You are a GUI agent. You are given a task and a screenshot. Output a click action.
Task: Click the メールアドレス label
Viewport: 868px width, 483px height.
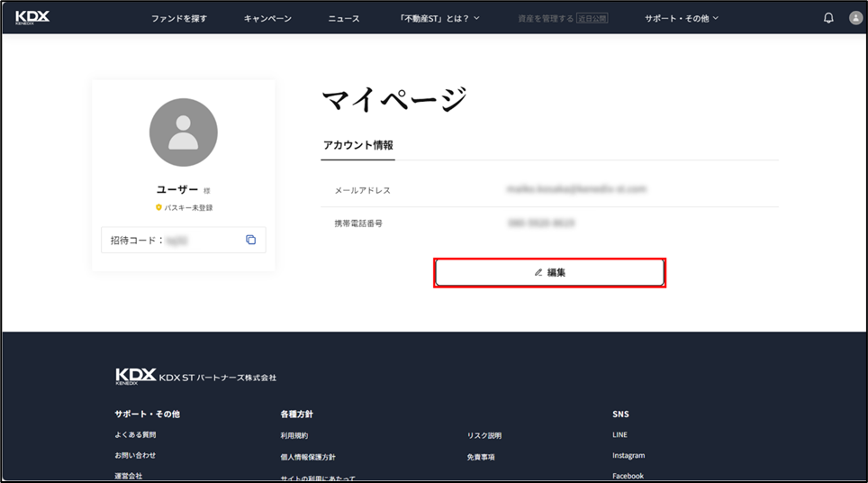[x=363, y=190]
